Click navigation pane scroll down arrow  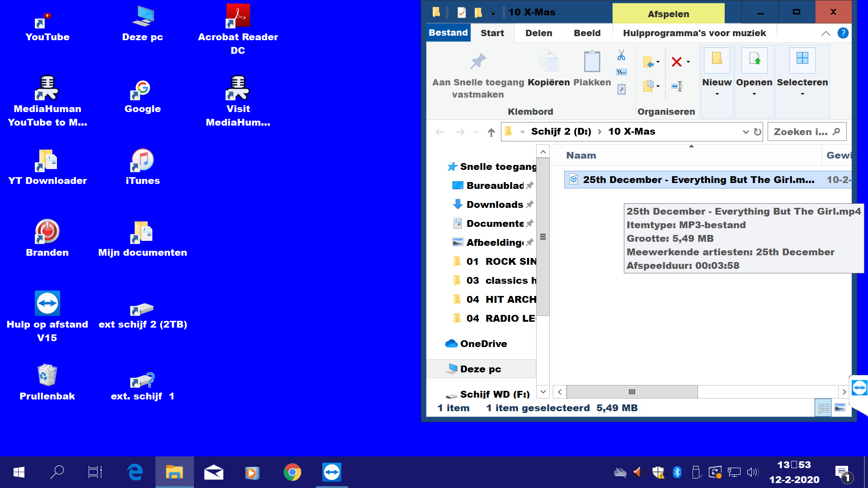tap(543, 392)
